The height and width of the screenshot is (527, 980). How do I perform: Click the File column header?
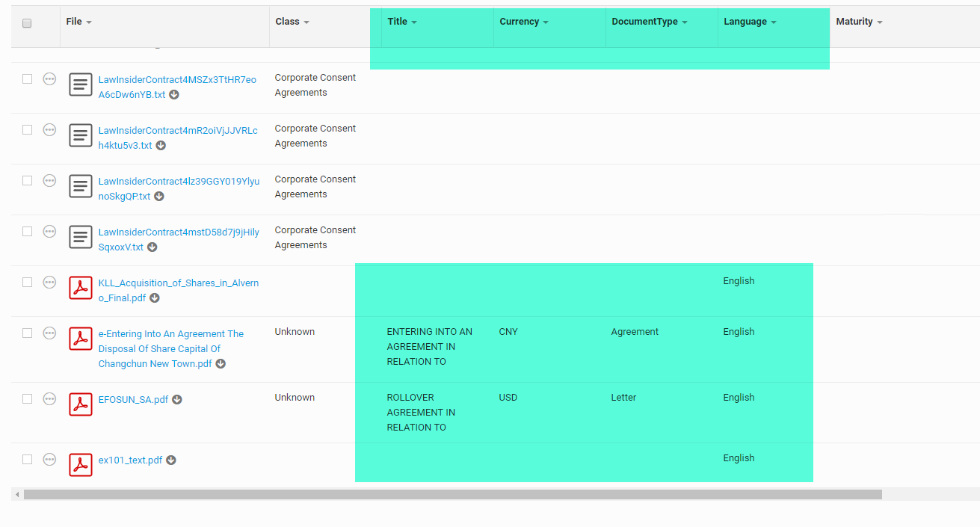74,22
